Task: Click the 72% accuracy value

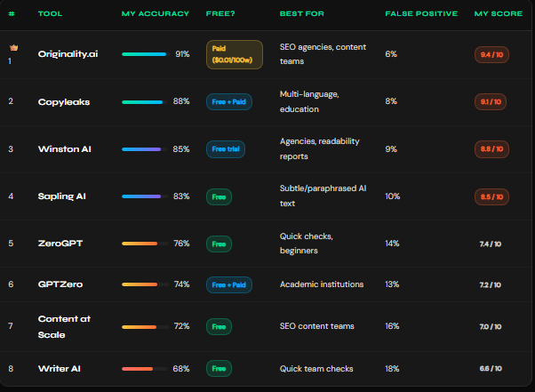Action: click(x=181, y=326)
